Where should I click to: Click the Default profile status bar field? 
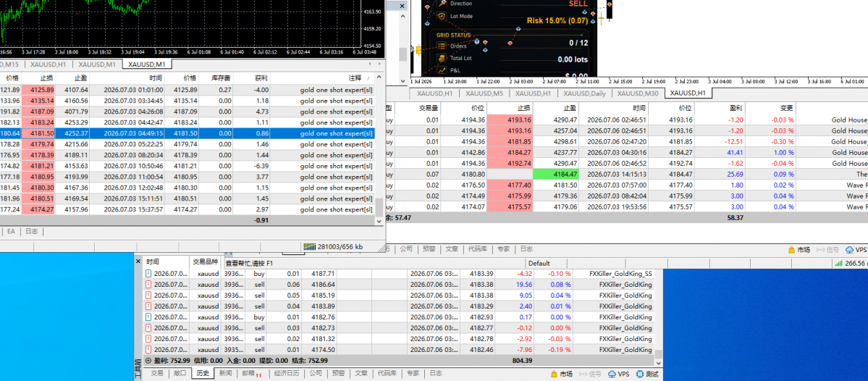539,264
